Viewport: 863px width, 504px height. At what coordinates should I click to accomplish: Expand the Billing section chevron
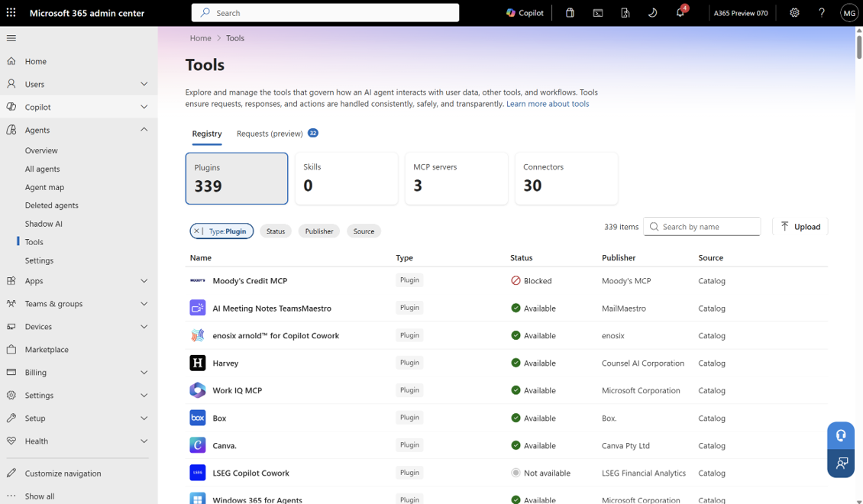point(144,373)
